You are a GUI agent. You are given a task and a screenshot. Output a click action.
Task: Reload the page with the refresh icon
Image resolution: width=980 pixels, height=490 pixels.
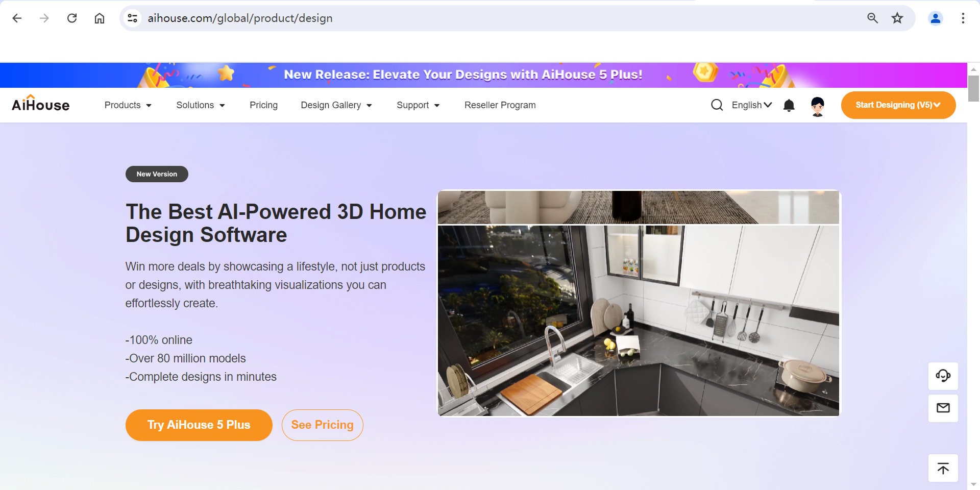click(x=72, y=18)
